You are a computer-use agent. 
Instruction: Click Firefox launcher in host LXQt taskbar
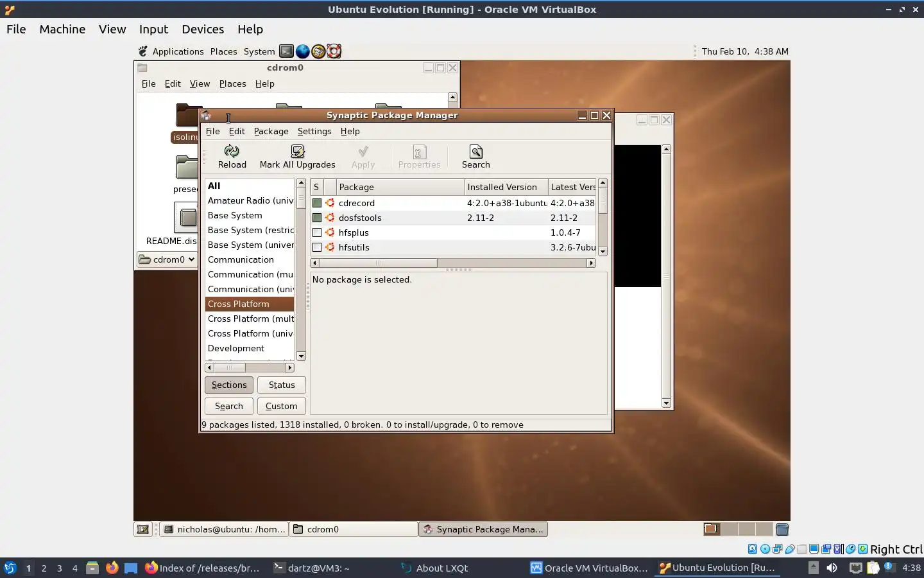(x=112, y=568)
